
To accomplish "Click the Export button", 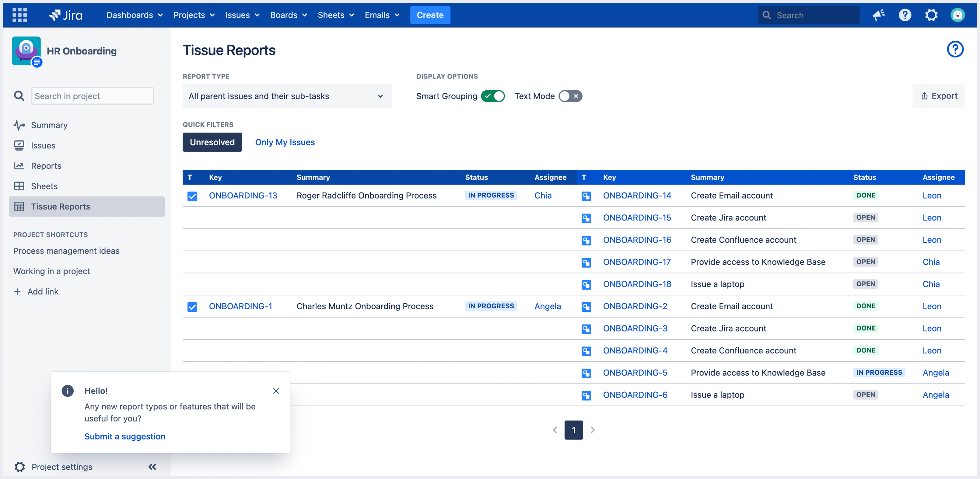I will point(939,96).
